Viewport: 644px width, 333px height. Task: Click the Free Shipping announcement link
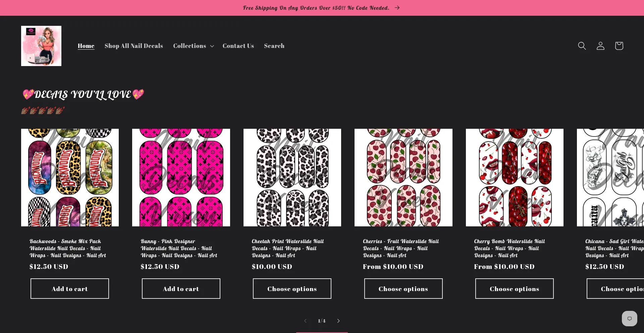[x=322, y=8]
